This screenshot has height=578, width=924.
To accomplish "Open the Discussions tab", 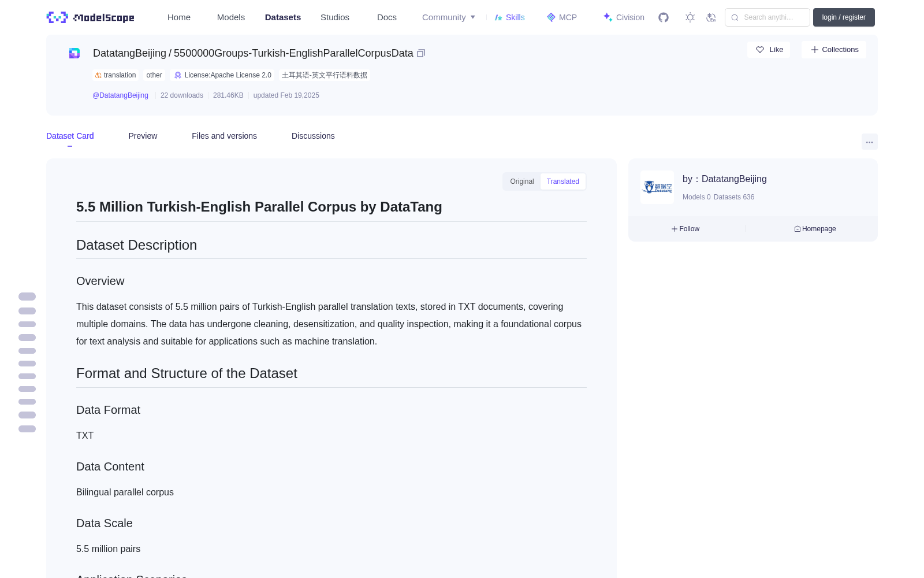I will pyautogui.click(x=313, y=136).
